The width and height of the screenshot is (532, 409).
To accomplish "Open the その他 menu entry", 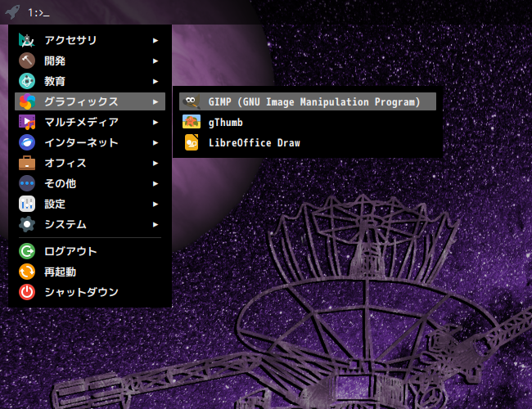I will click(x=90, y=183).
